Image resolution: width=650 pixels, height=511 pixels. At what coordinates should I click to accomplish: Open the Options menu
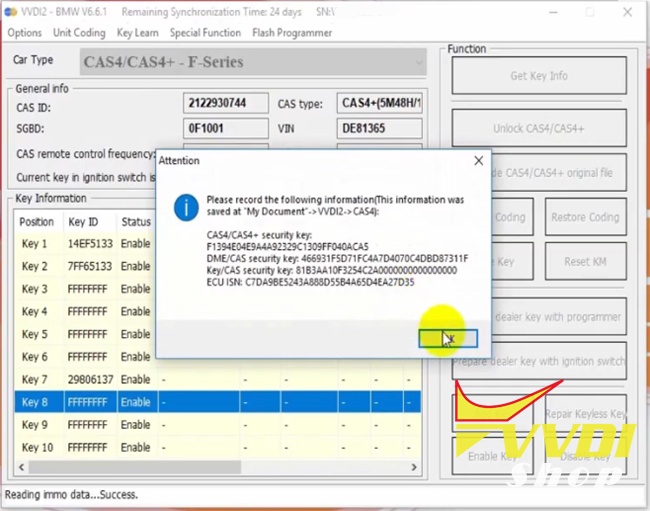pos(24,33)
